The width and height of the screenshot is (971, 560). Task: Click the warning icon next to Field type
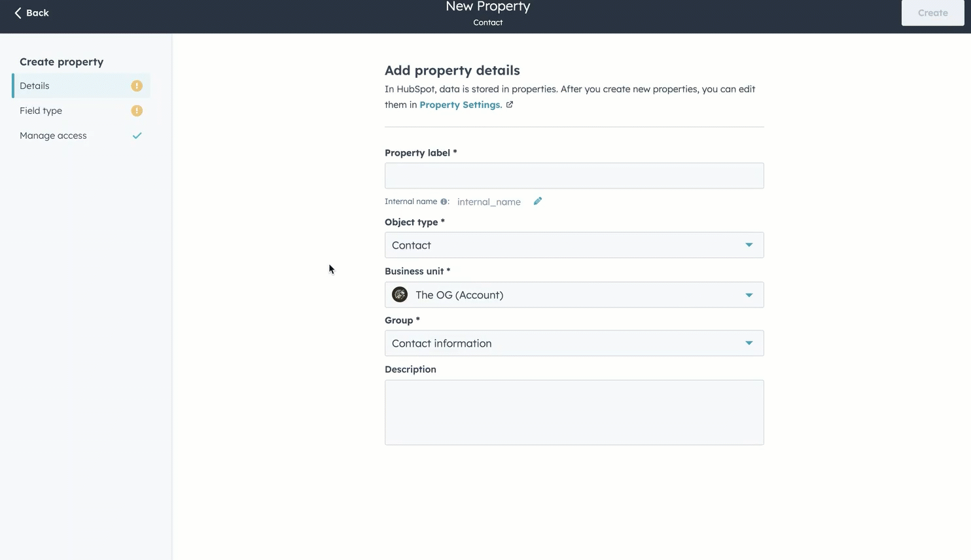pyautogui.click(x=137, y=111)
